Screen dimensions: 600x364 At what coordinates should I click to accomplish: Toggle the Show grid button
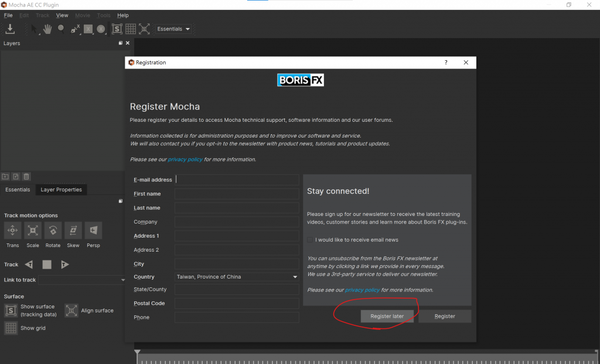pyautogui.click(x=11, y=328)
